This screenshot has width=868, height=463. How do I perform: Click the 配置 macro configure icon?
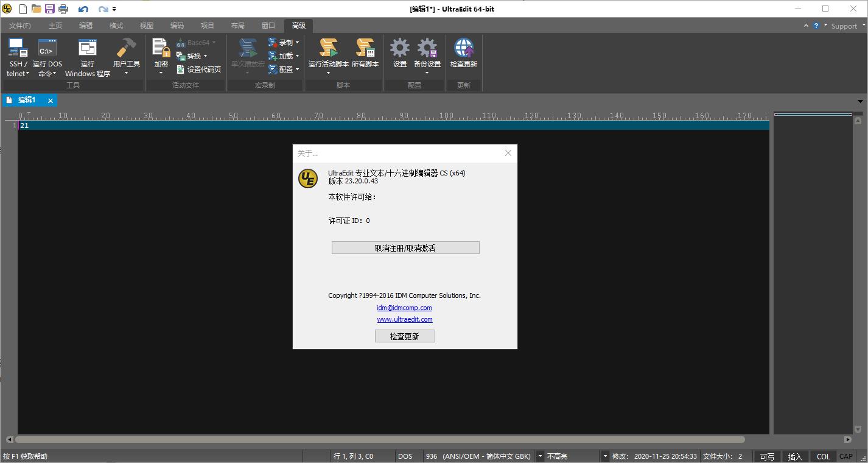click(273, 69)
